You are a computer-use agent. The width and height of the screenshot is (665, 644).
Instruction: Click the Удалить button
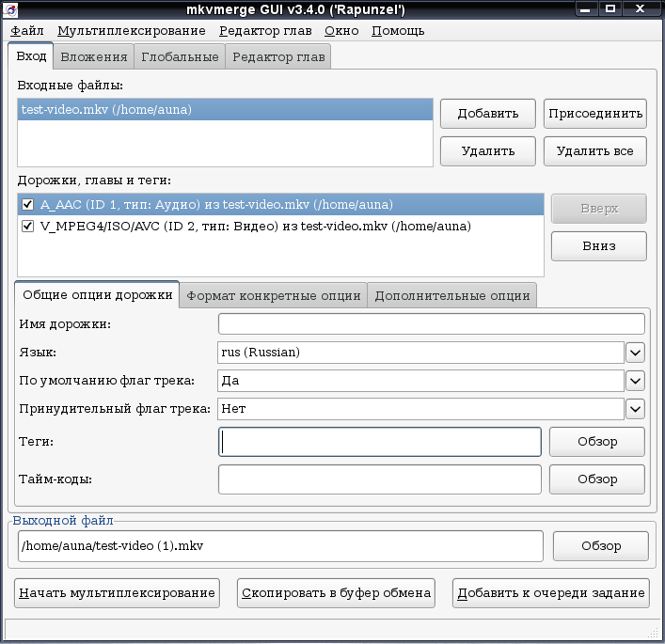488,151
